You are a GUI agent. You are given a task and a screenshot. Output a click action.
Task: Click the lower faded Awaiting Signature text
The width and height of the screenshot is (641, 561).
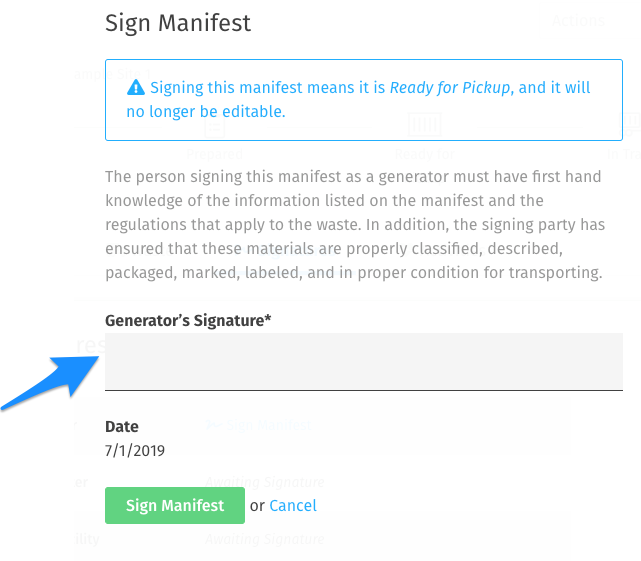[x=264, y=539]
